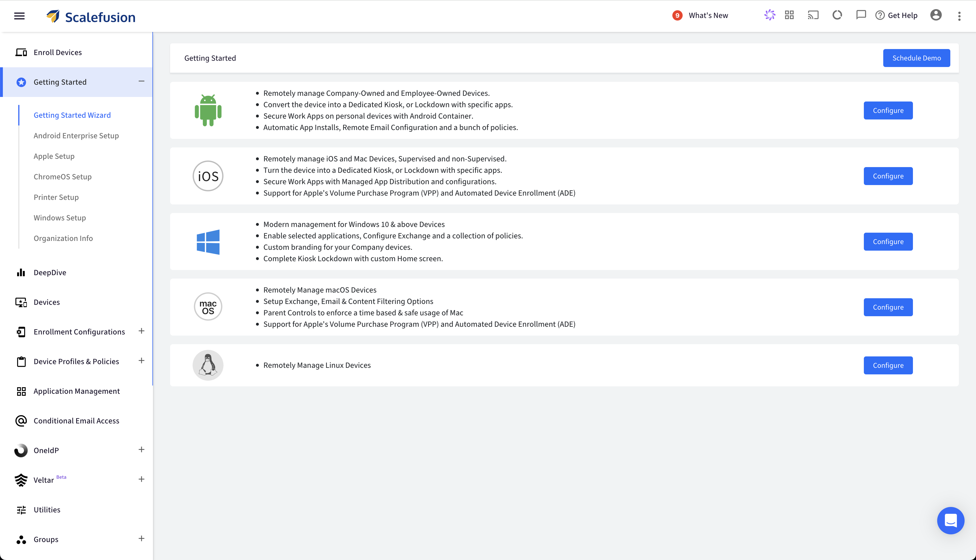Click the sync refresh icon in the header
976x560 pixels.
click(x=838, y=15)
